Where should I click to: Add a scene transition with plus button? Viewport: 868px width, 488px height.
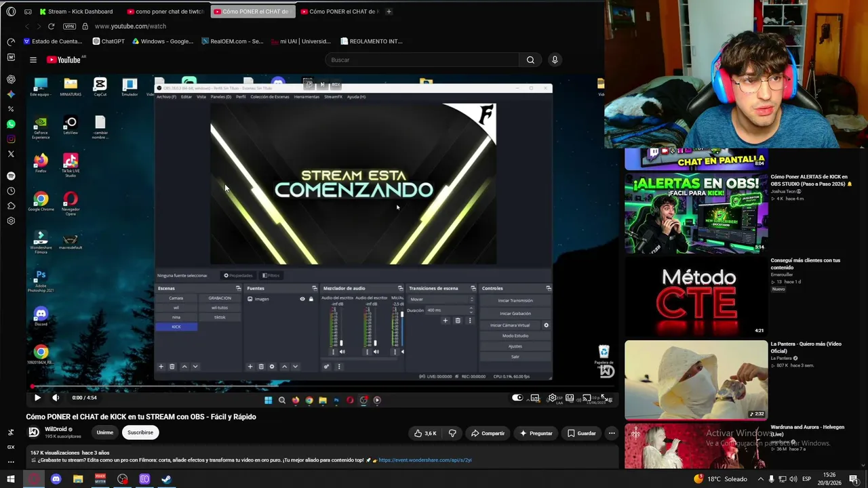click(x=445, y=321)
